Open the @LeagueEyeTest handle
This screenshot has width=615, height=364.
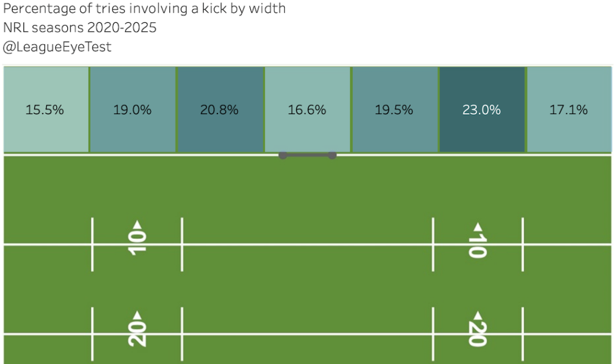(58, 47)
